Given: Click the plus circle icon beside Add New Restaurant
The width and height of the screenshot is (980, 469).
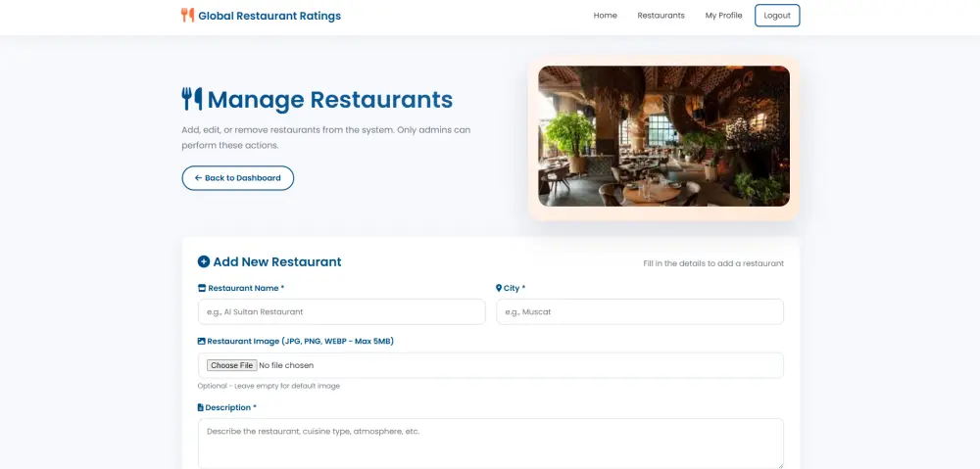Looking at the screenshot, I should pos(204,261).
